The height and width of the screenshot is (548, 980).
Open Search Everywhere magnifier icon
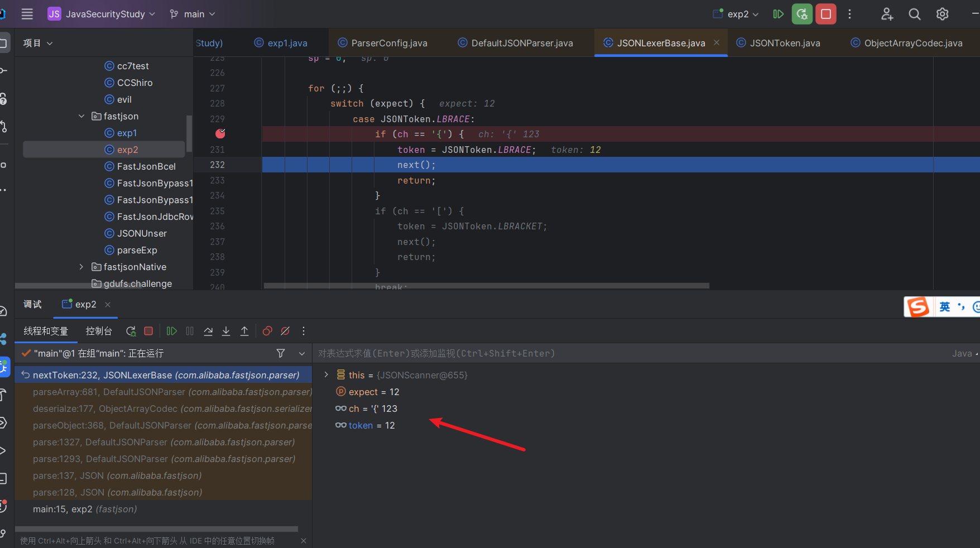point(914,14)
